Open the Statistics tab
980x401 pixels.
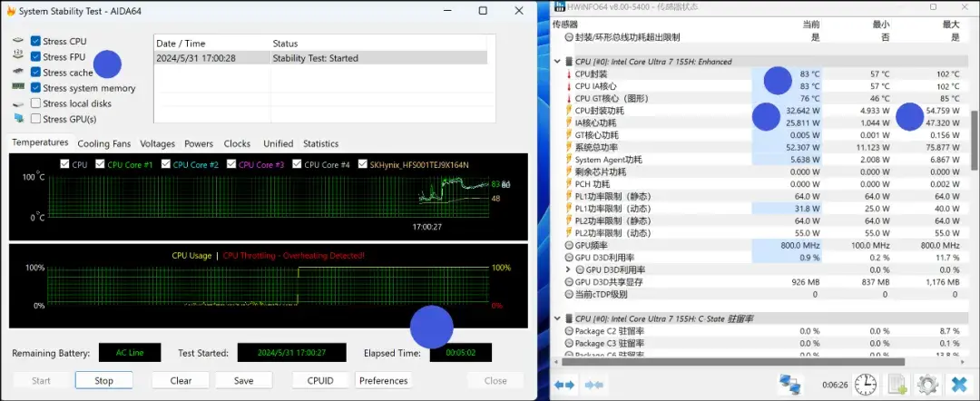pos(320,143)
